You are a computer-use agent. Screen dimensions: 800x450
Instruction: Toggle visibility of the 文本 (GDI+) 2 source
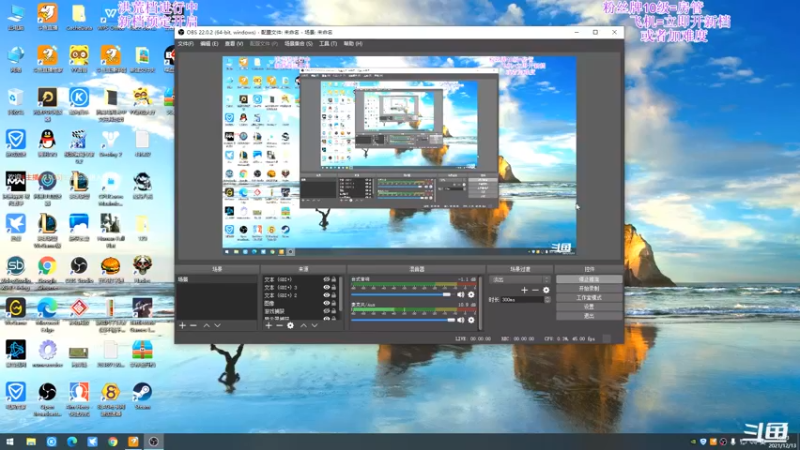[327, 295]
